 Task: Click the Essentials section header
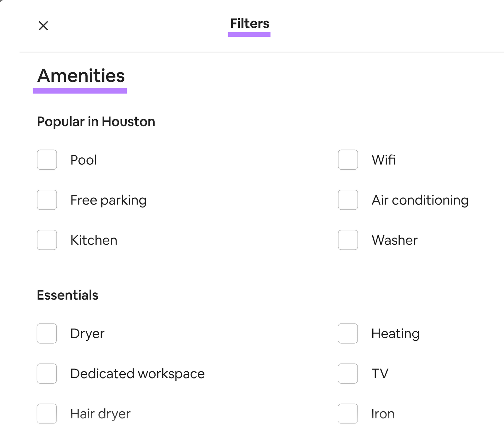tap(67, 295)
